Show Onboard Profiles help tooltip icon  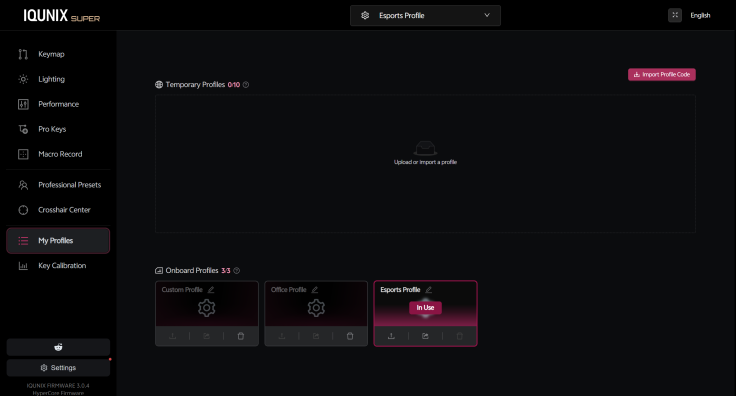coord(237,271)
